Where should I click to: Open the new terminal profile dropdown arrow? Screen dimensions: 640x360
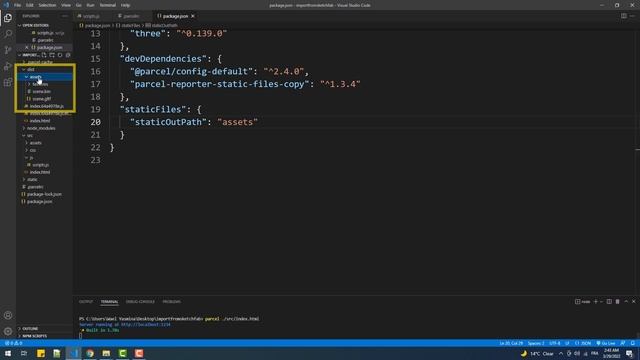(x=601, y=302)
